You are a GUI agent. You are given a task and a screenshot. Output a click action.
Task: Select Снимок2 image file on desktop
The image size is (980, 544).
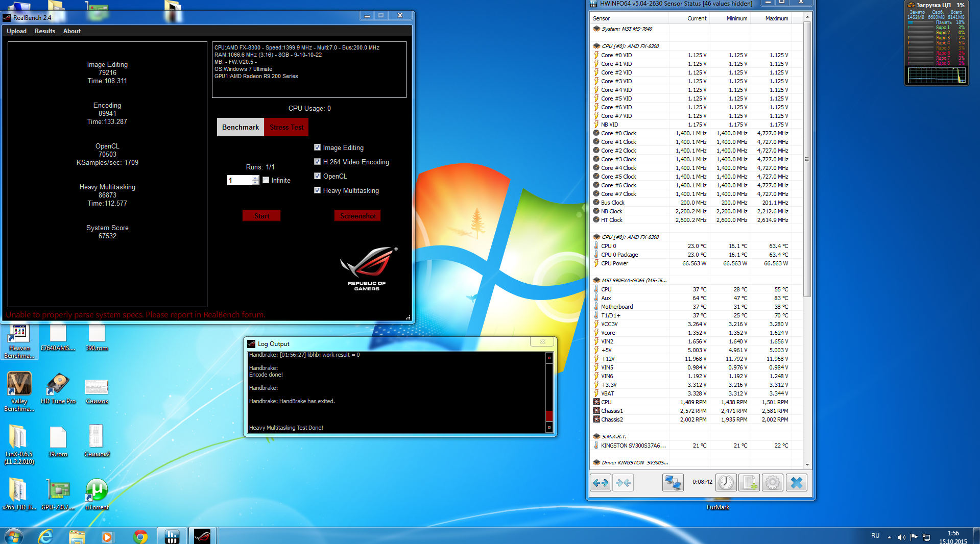[97, 441]
